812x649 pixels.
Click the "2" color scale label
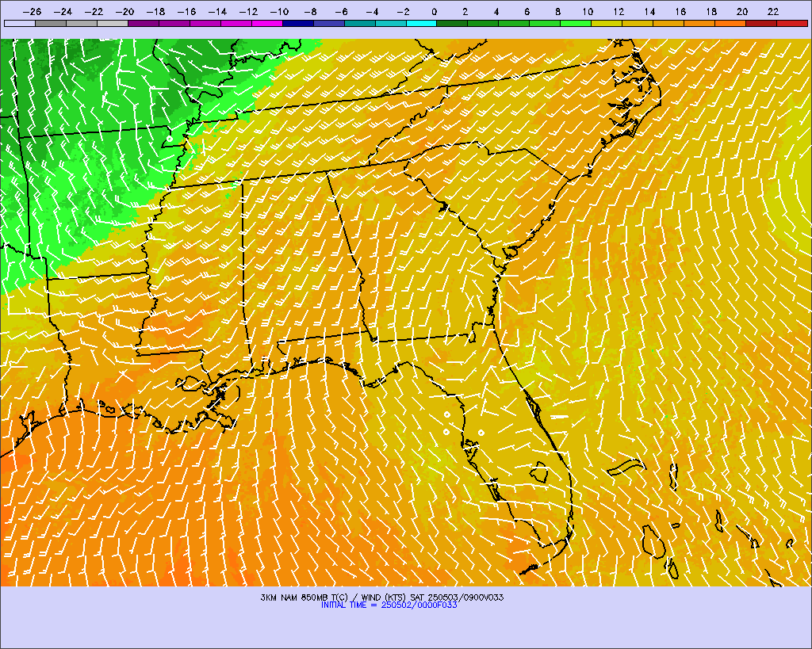pyautogui.click(x=465, y=11)
